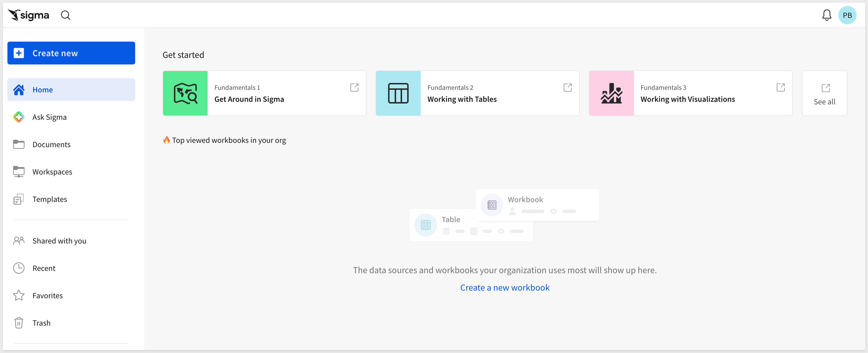Click the Create a new workbook link
The width and height of the screenshot is (868, 353).
(x=504, y=287)
